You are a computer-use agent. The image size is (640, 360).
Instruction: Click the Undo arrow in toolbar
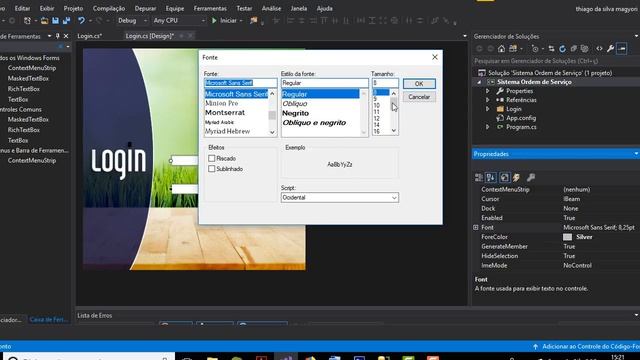point(81,20)
